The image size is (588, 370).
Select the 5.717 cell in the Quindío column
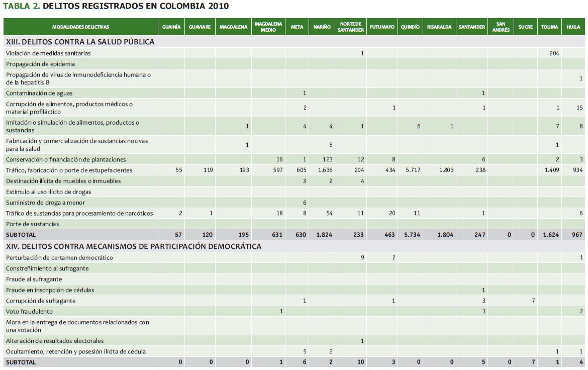[x=412, y=170]
